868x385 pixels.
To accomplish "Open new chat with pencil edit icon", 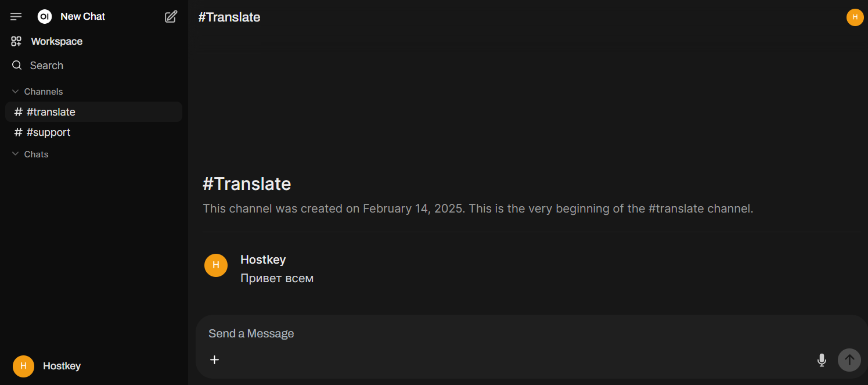I will 171,17.
